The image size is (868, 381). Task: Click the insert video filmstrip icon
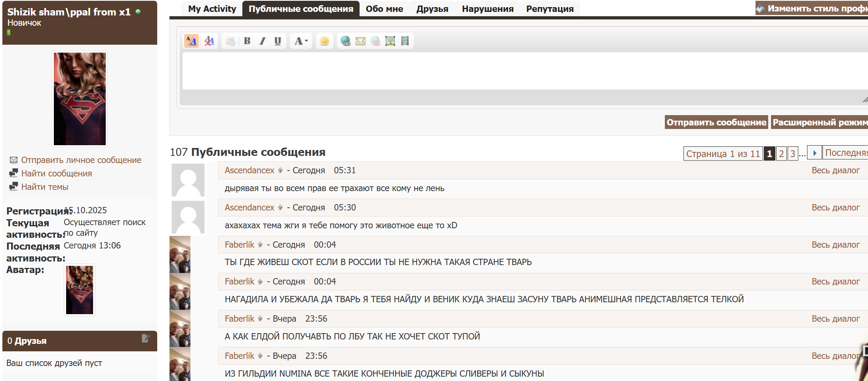click(405, 41)
